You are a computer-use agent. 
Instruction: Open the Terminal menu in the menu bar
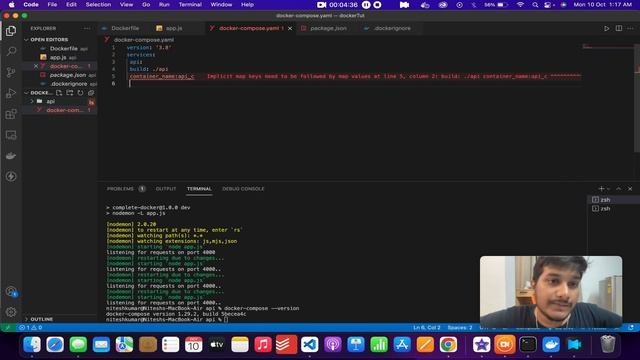(x=190, y=4)
